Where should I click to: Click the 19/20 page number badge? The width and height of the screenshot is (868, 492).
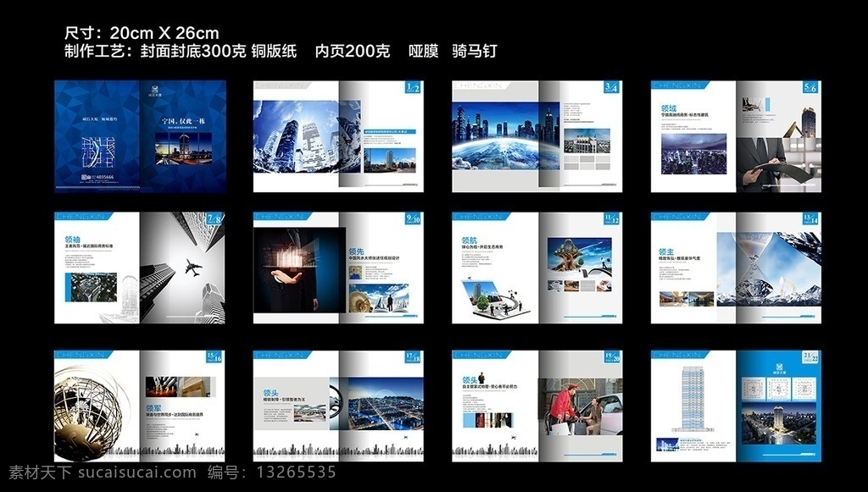(612, 357)
